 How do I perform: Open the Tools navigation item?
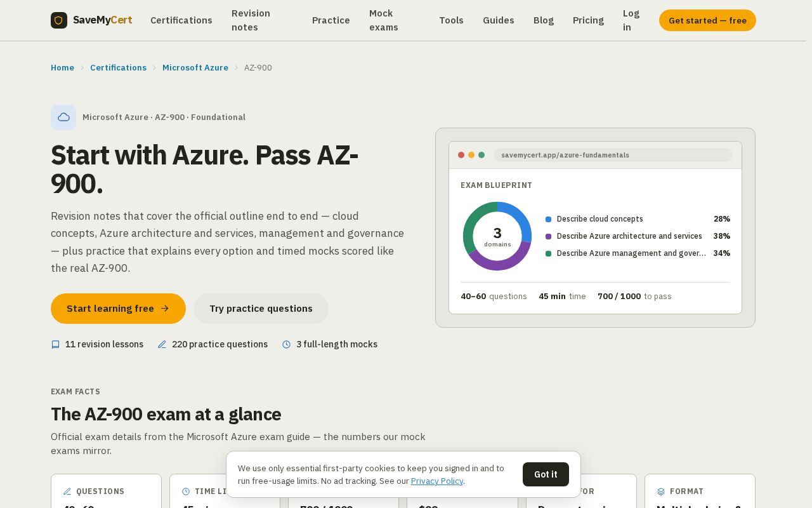coord(451,20)
